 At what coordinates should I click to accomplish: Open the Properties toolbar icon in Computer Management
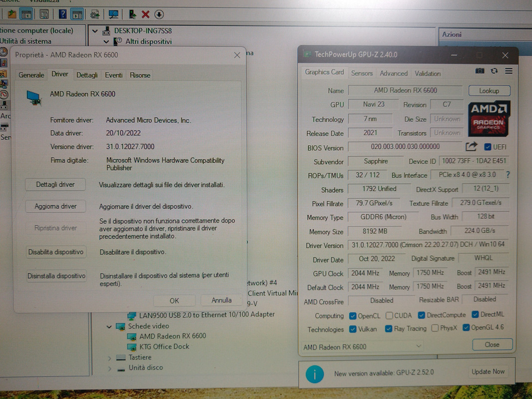(x=44, y=14)
